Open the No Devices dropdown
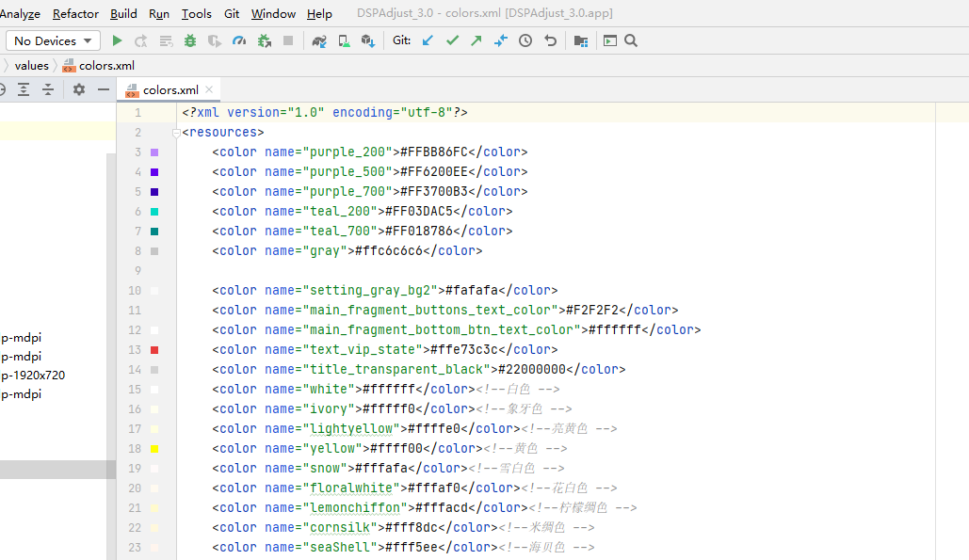969x560 pixels. pyautogui.click(x=52, y=40)
